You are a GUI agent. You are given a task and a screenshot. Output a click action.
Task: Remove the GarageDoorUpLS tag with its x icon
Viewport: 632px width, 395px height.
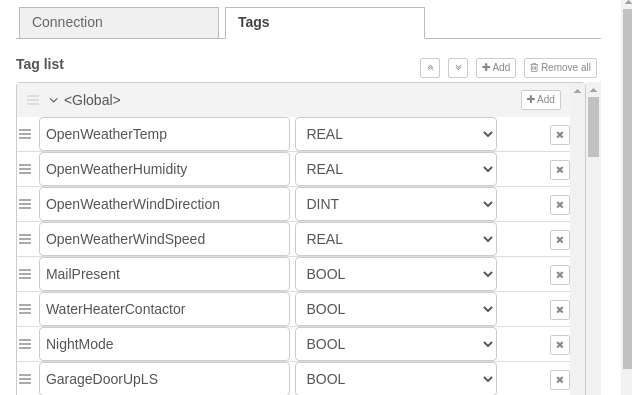pos(559,380)
